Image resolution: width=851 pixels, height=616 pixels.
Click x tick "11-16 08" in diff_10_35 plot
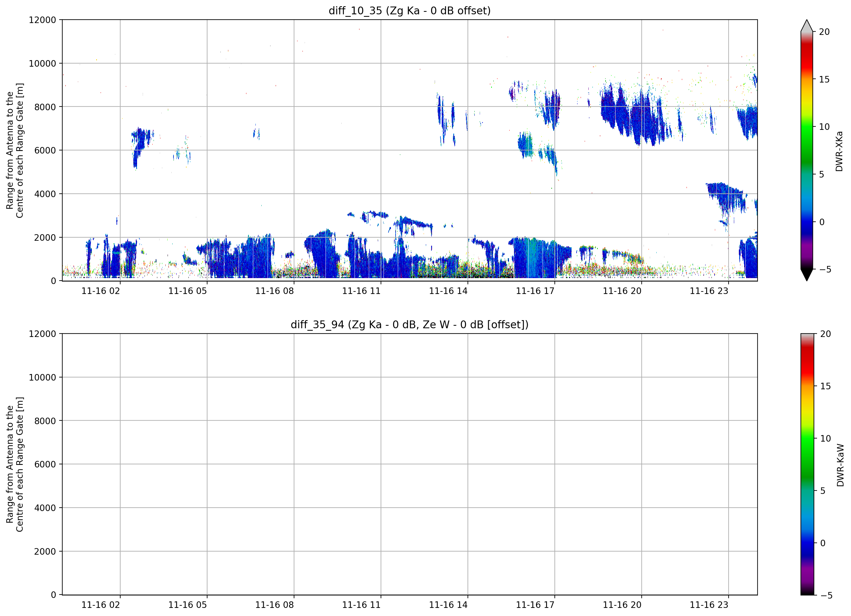click(x=275, y=291)
